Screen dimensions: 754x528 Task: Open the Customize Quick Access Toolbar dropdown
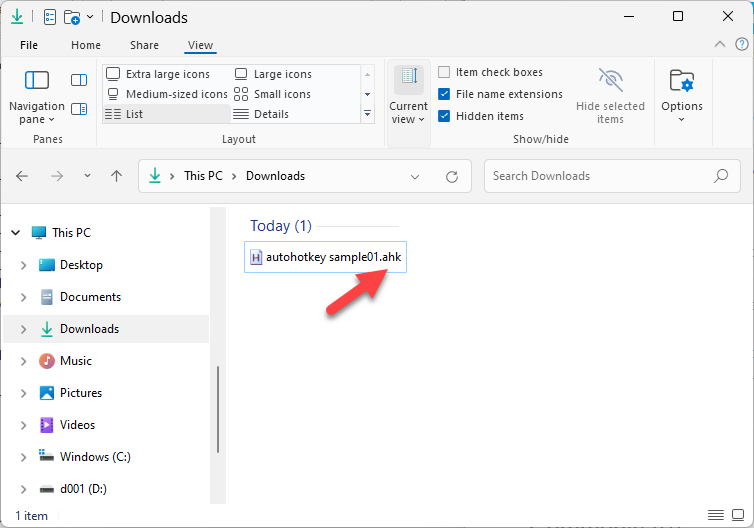click(90, 17)
